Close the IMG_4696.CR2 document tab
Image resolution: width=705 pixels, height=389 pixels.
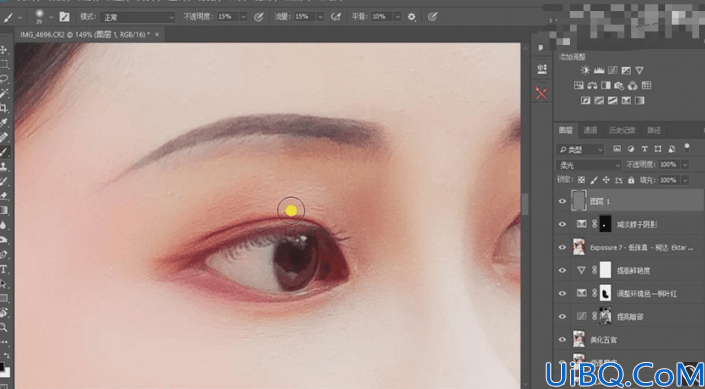click(157, 34)
